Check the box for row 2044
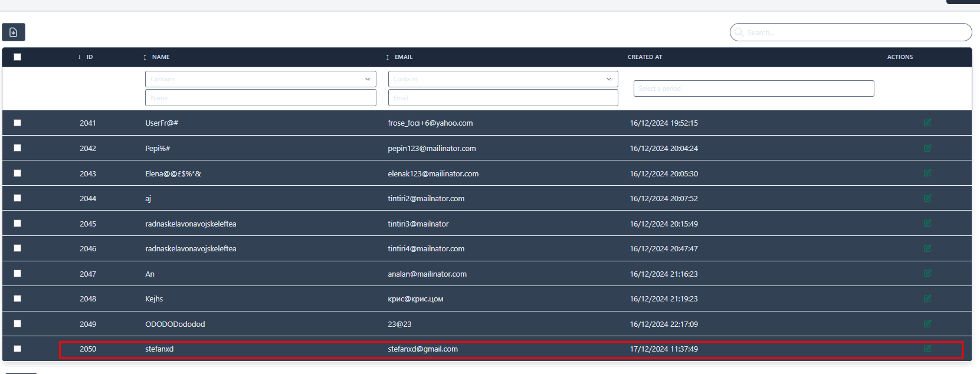The image size is (980, 374). pos(17,198)
